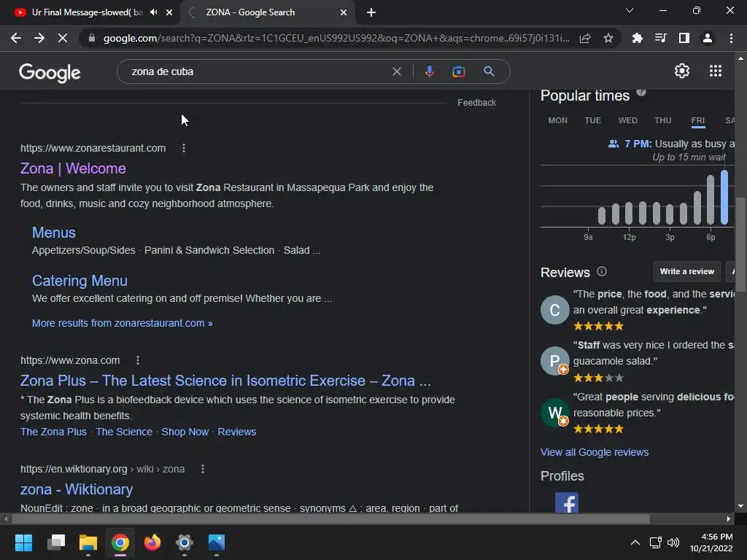747x560 pixels.
Task: Click the Feedback link
Action: (x=476, y=103)
